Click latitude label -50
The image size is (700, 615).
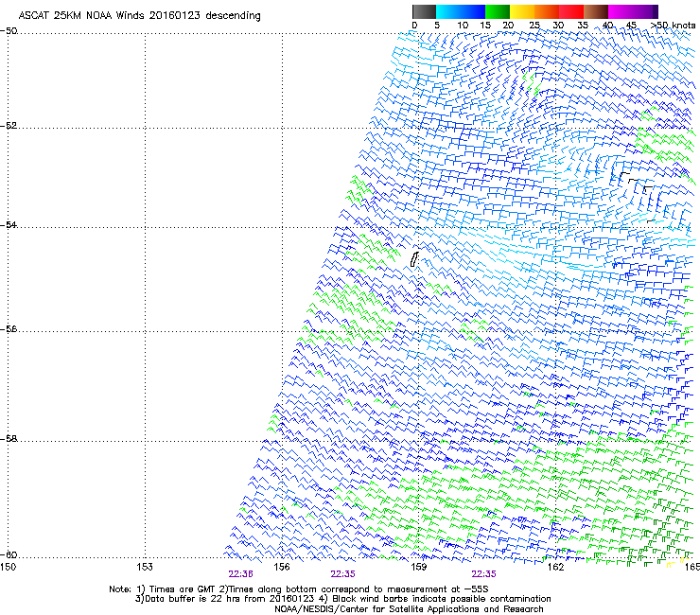[x=9, y=31]
